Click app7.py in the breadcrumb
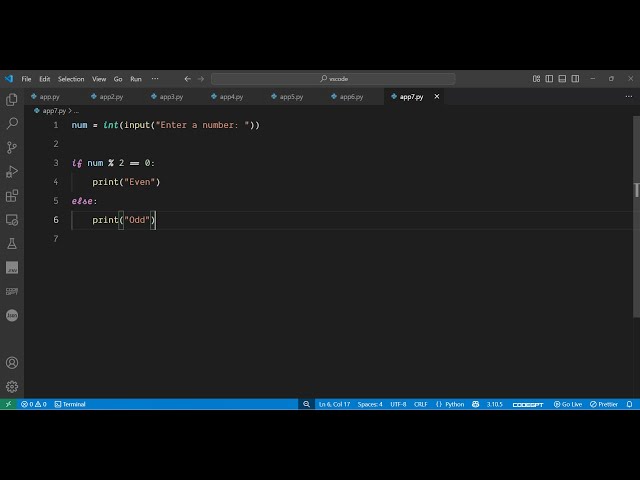 pyautogui.click(x=54, y=111)
